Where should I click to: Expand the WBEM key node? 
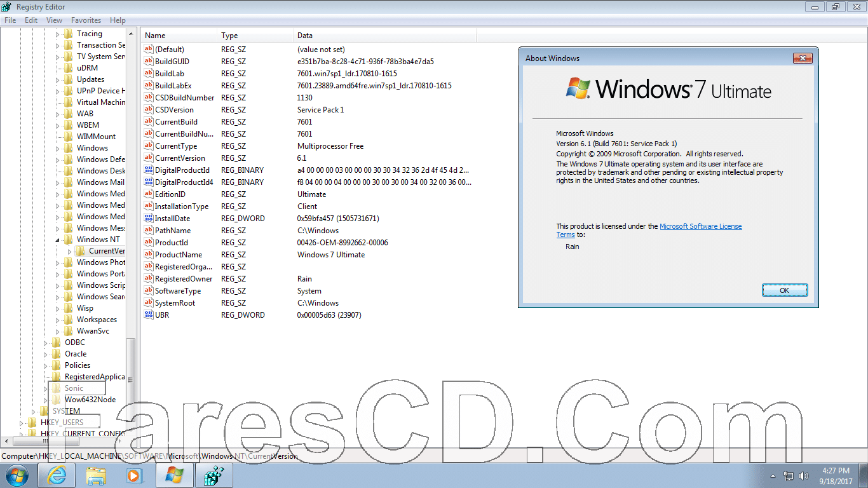pyautogui.click(x=57, y=125)
